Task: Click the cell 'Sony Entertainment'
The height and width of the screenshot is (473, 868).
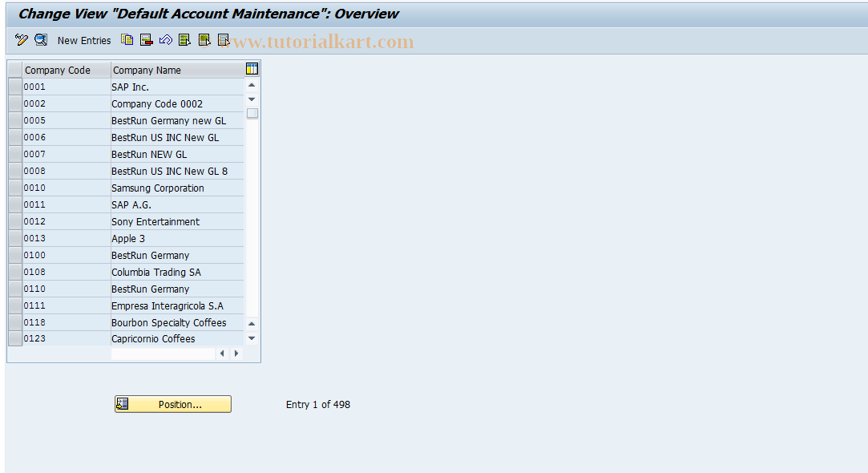Action: point(177,221)
